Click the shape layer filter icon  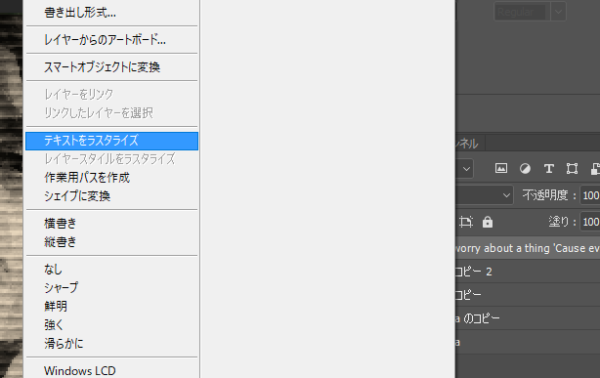pos(572,168)
